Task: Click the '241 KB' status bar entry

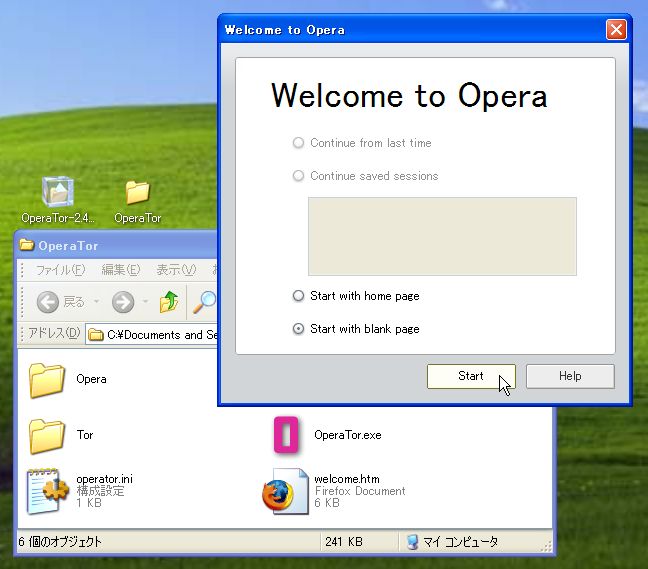Action: click(344, 542)
